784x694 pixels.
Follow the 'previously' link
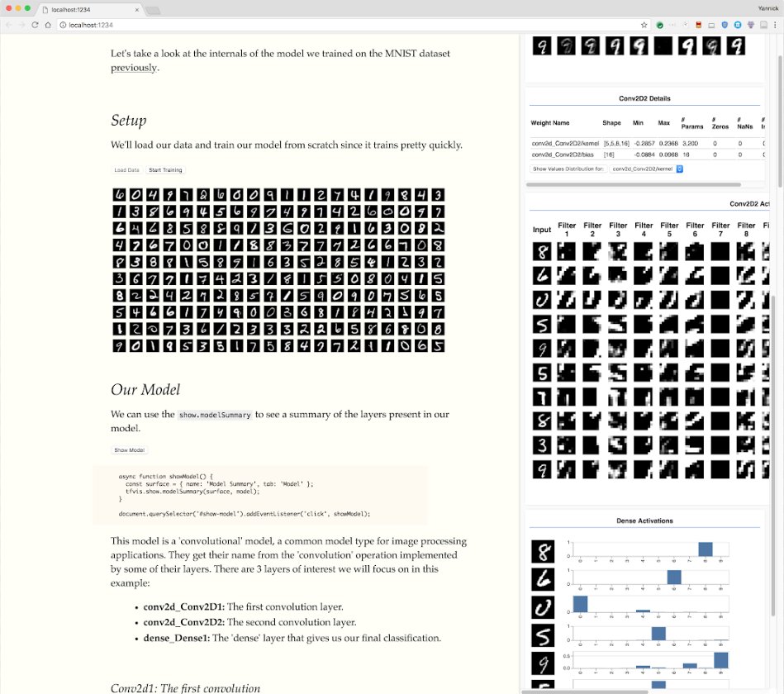coord(134,68)
